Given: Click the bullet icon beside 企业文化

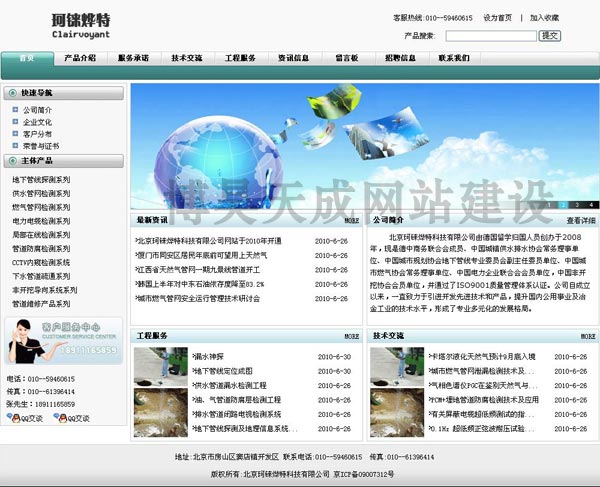Looking at the screenshot, I should (15, 122).
